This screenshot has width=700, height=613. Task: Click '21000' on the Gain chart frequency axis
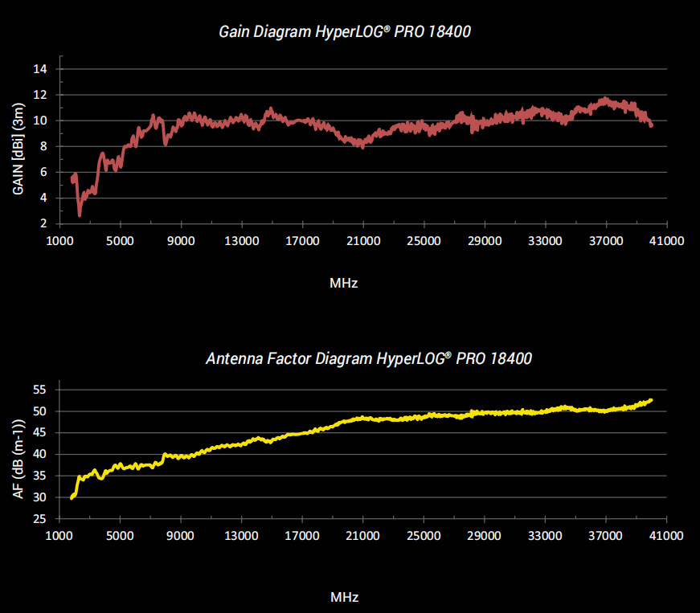pyautogui.click(x=363, y=241)
